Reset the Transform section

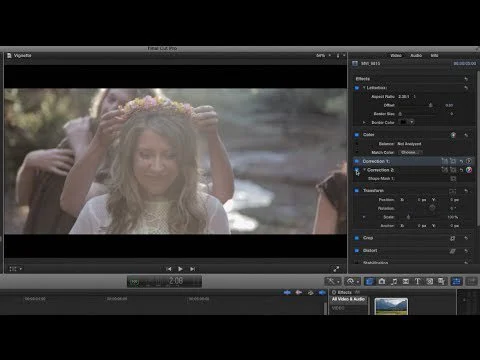[x=466, y=191]
